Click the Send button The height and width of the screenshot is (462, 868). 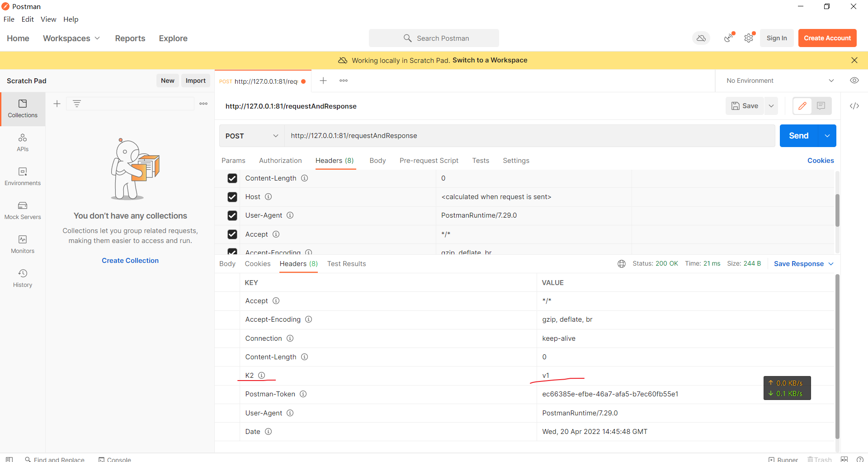(x=799, y=136)
